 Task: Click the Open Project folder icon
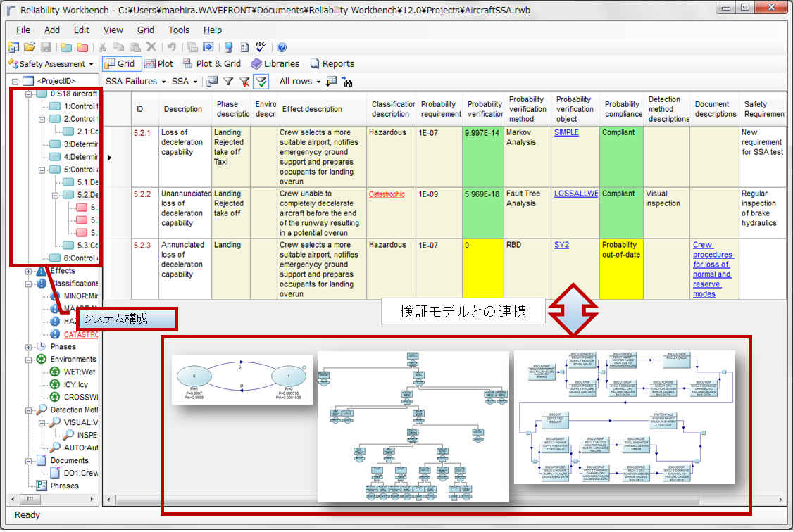click(30, 47)
